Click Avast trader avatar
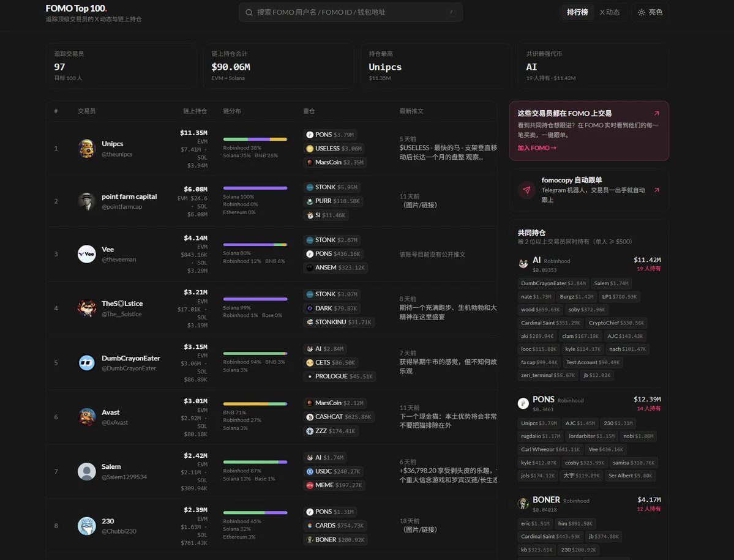 (x=86, y=417)
